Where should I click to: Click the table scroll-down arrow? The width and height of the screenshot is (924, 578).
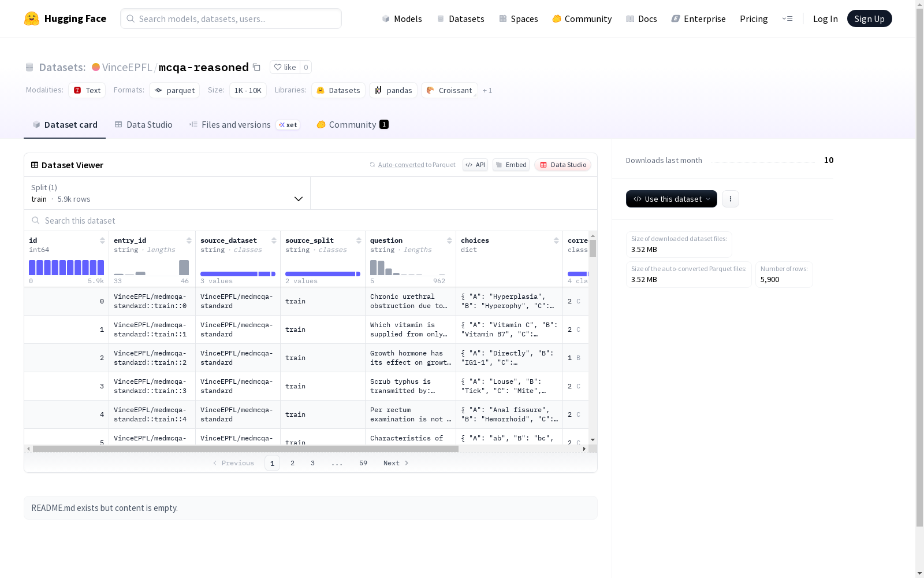[x=593, y=440]
